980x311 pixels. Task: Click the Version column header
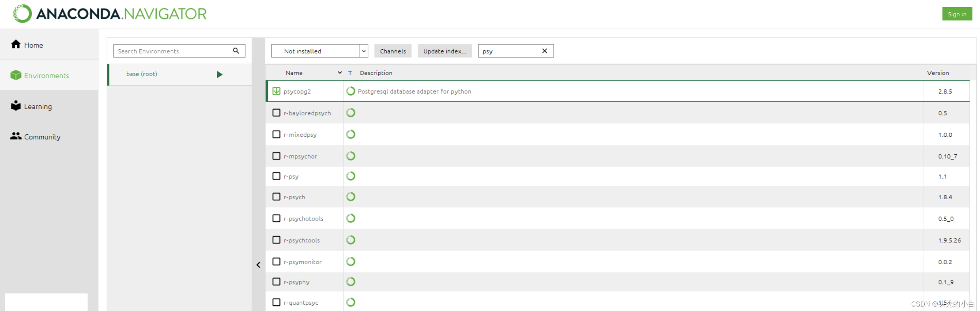[938, 73]
